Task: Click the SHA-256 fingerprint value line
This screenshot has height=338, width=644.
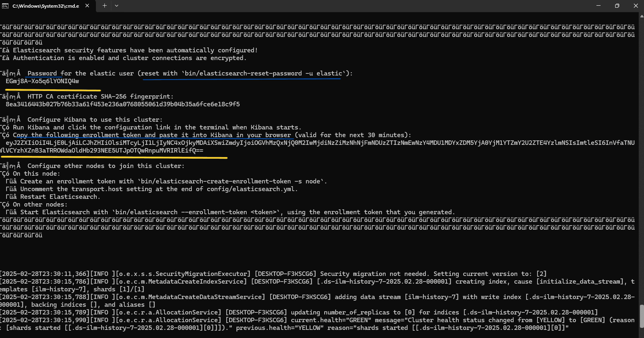Action: [x=123, y=104]
